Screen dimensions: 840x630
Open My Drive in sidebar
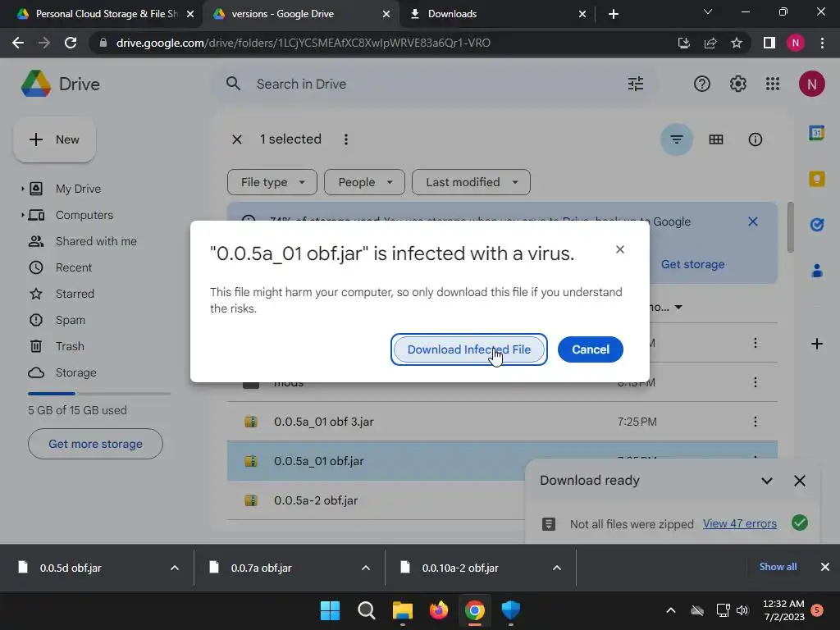coord(78,189)
